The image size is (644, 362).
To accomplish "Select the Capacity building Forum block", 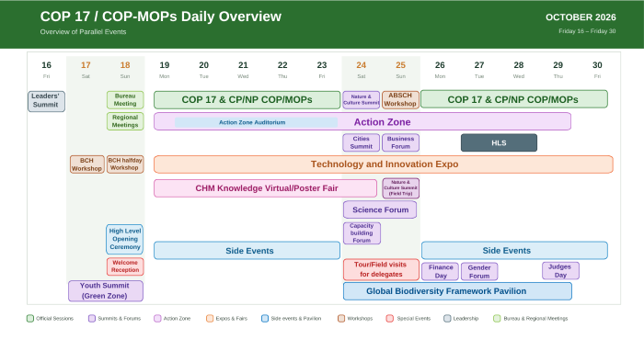I will [x=362, y=232].
